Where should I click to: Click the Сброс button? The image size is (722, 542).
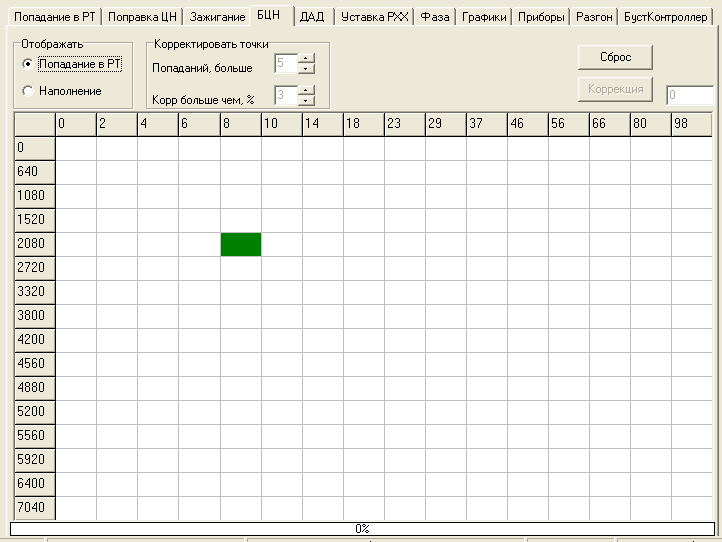[x=615, y=57]
